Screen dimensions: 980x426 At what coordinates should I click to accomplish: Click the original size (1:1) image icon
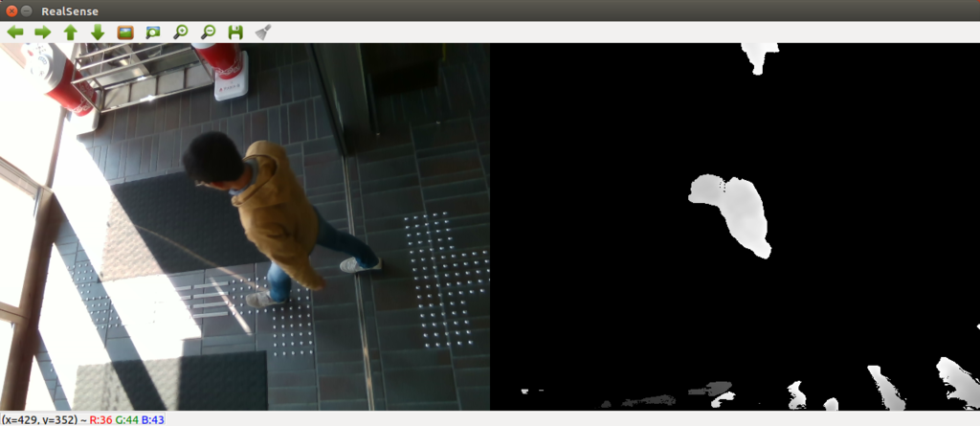click(x=125, y=33)
